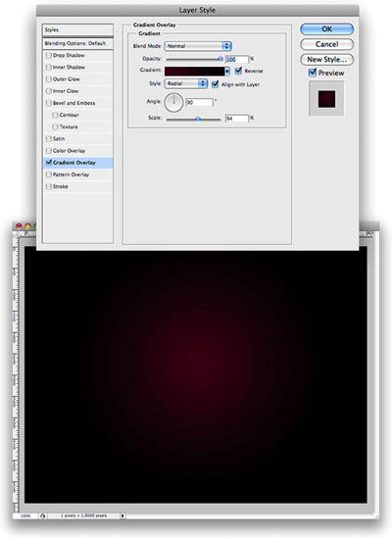This screenshot has height=538, width=392.
Task: Click the status bar icon next to zoom
Action: click(42, 515)
